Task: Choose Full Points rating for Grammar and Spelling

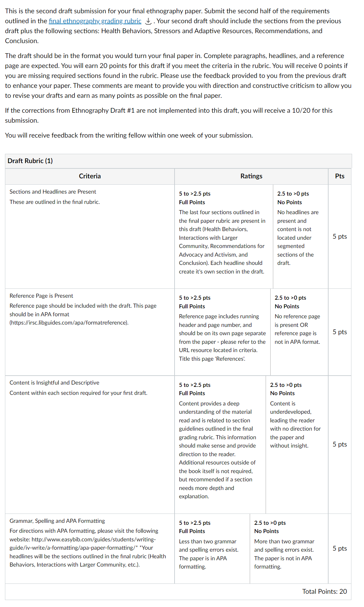Action: click(x=212, y=549)
